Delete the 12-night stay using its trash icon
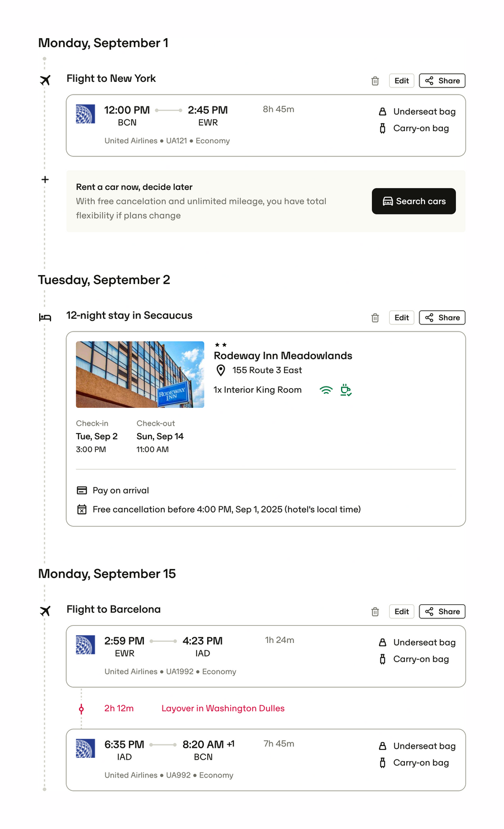Image resolution: width=504 pixels, height=829 pixels. 375,318
